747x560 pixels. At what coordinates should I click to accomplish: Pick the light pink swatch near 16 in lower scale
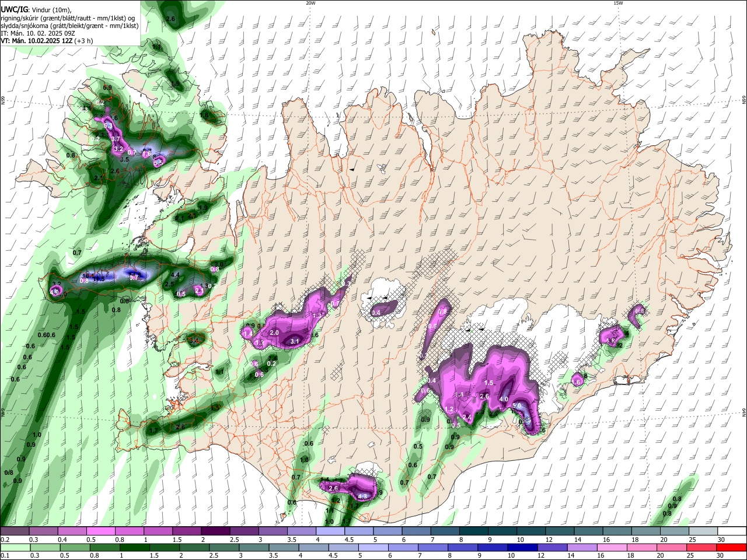coord(613,548)
